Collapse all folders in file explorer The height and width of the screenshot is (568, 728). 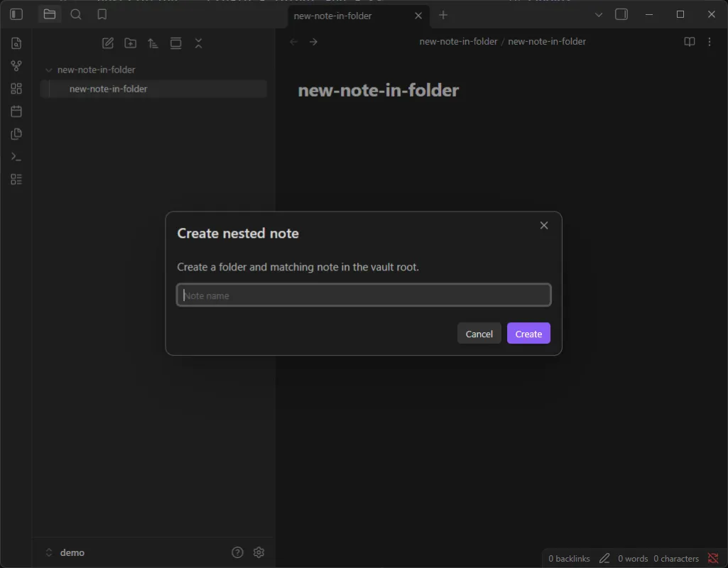198,43
